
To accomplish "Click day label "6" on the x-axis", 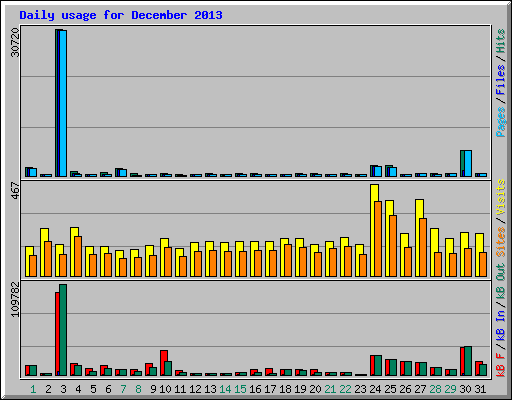I will [108, 389].
